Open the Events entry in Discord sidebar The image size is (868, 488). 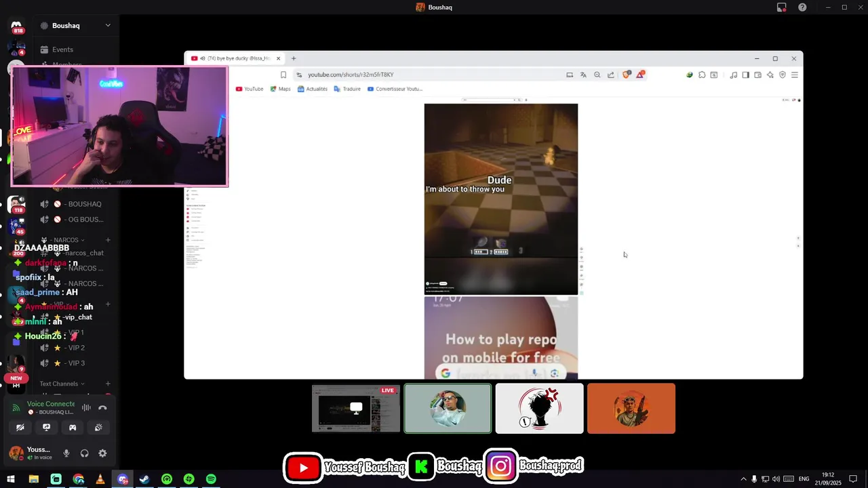click(x=62, y=49)
